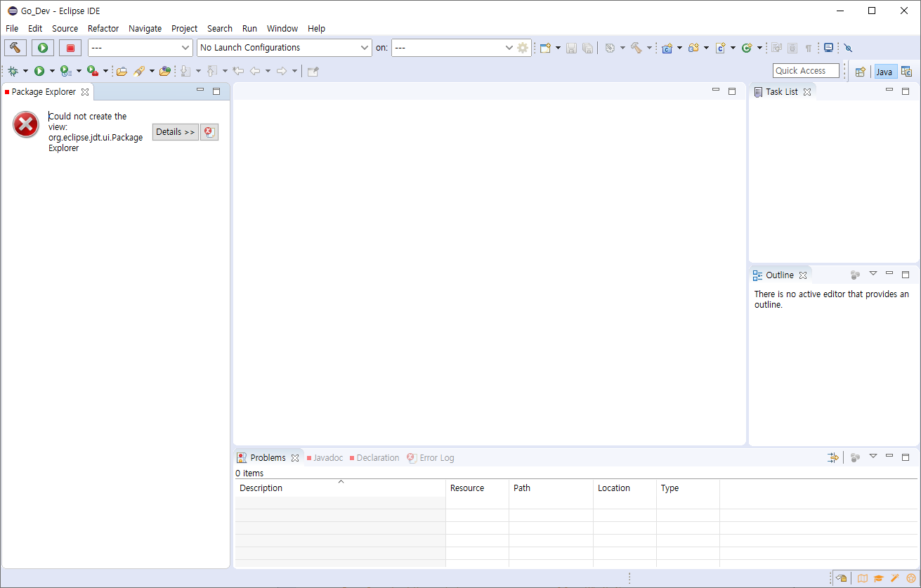This screenshot has width=921, height=588.
Task: Open the Window menu
Action: [x=282, y=29]
